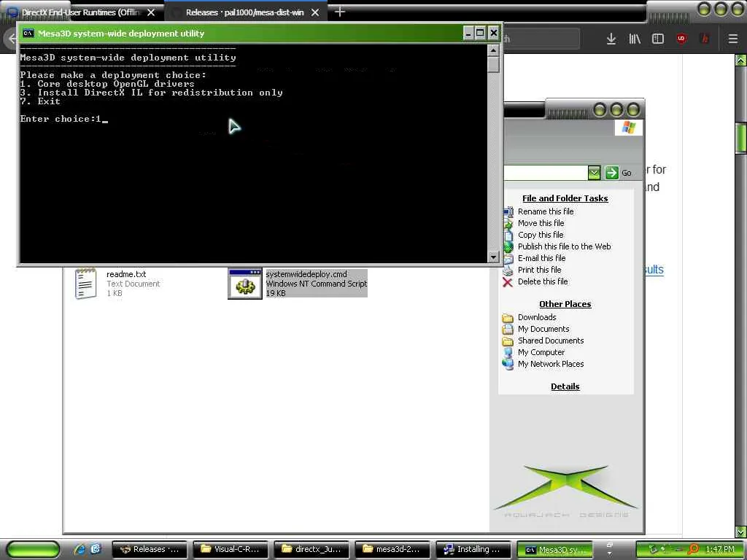The width and height of the screenshot is (747, 560).
Task: Open the Firefox library icon
Action: [x=635, y=39]
